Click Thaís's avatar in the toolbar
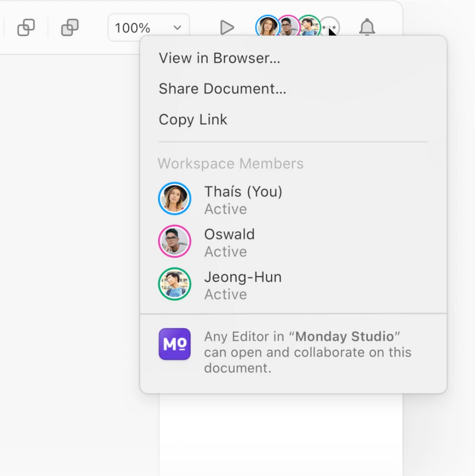Image resolution: width=475 pixels, height=476 pixels. pyautogui.click(x=267, y=26)
